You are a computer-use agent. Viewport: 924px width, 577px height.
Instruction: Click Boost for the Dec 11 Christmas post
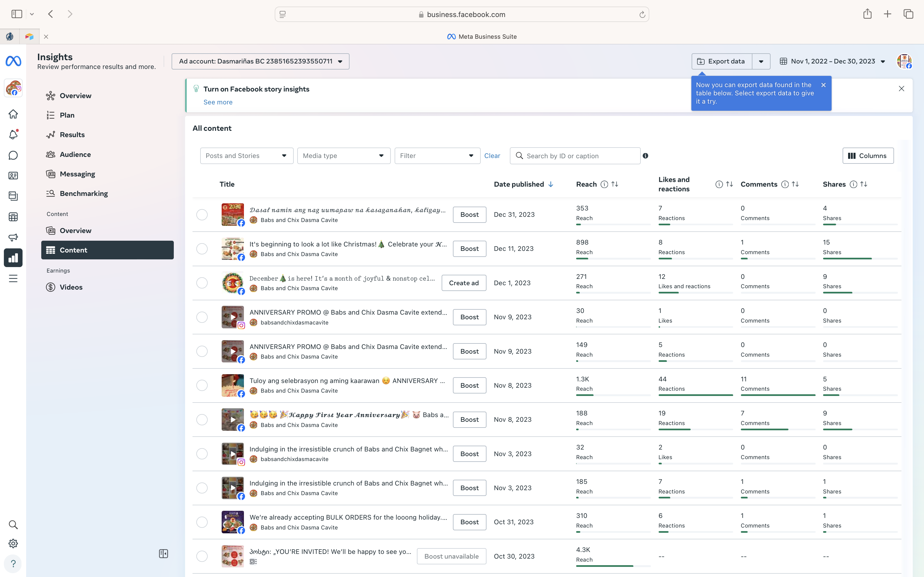(469, 249)
